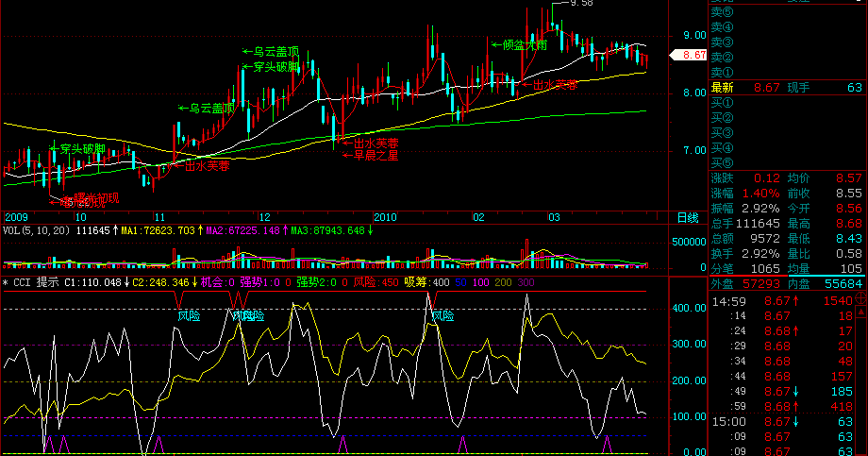This screenshot has height=456, width=868.
Task: Click the C1:110.048 CCI value
Action: click(x=92, y=282)
